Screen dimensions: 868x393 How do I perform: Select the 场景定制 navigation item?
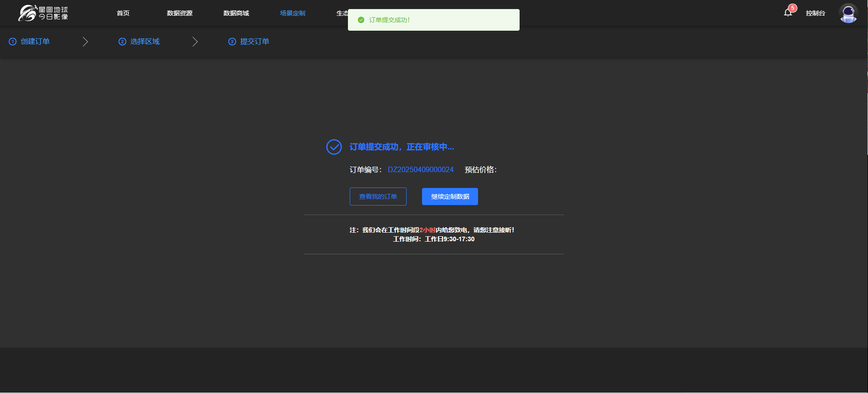(292, 13)
